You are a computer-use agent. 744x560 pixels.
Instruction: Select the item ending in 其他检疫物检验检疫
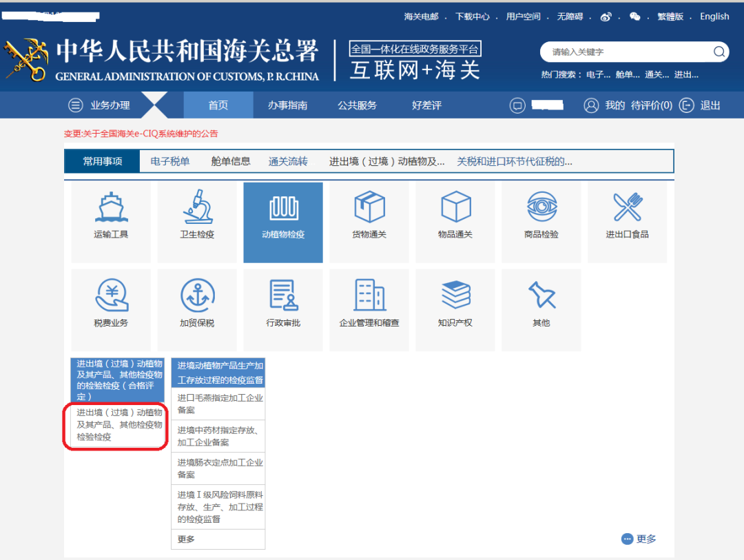118,425
